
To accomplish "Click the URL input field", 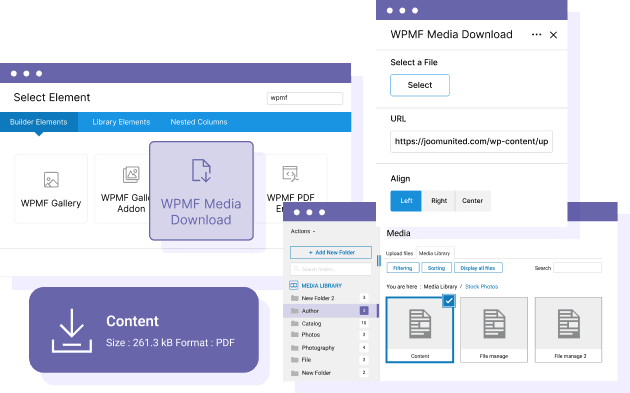I will click(x=471, y=141).
